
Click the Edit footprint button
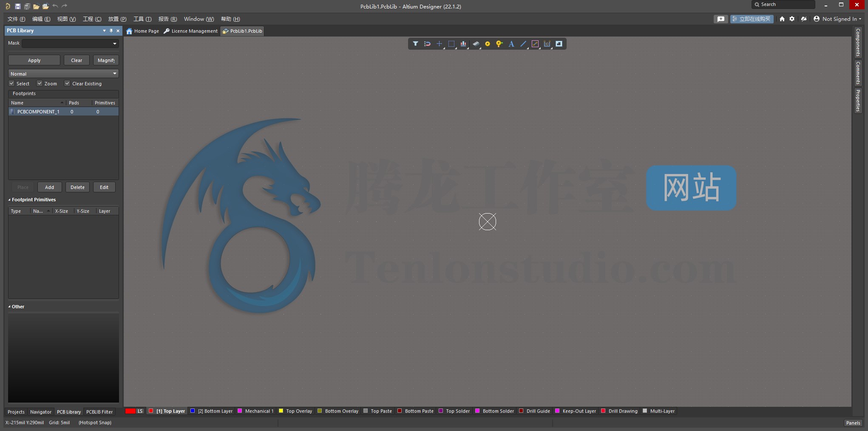pyautogui.click(x=104, y=187)
